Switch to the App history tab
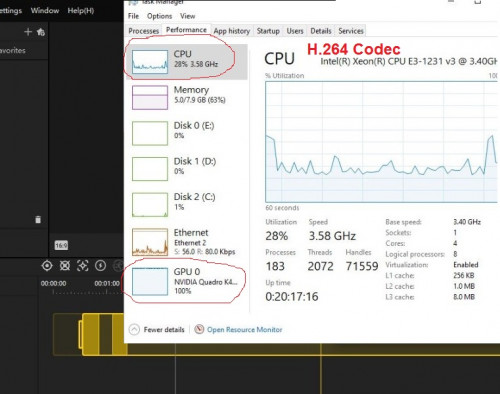 tap(232, 31)
